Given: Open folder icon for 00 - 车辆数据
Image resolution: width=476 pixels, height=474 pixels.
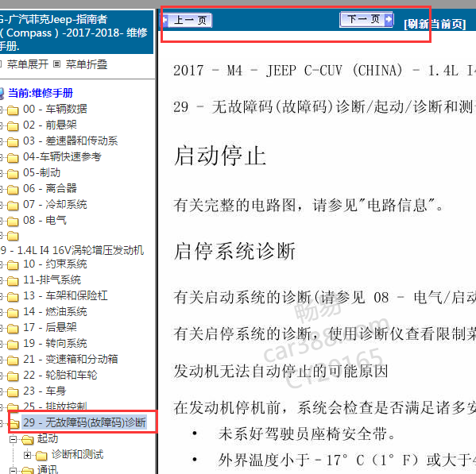Looking at the screenshot, I should coord(13,110).
